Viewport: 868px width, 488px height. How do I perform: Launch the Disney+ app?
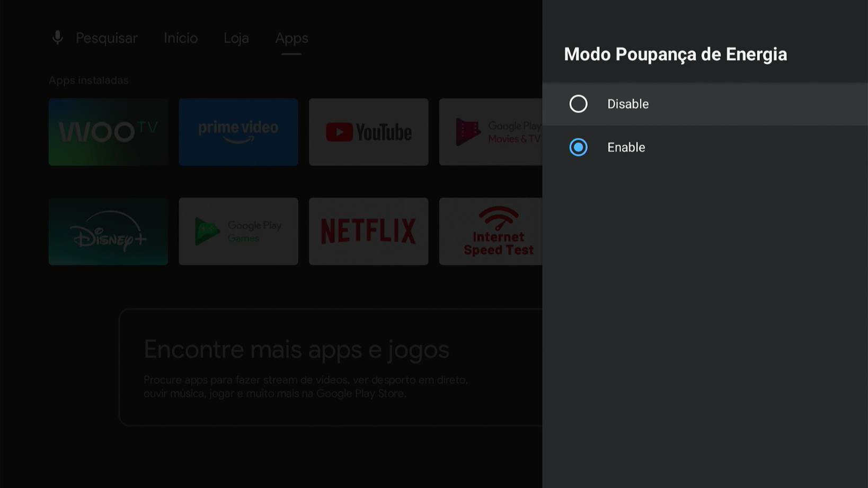(108, 232)
